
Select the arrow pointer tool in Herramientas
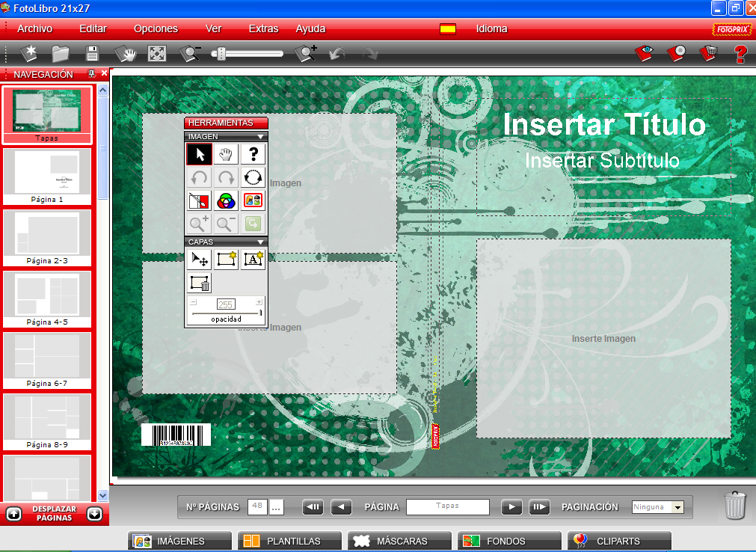click(x=199, y=154)
